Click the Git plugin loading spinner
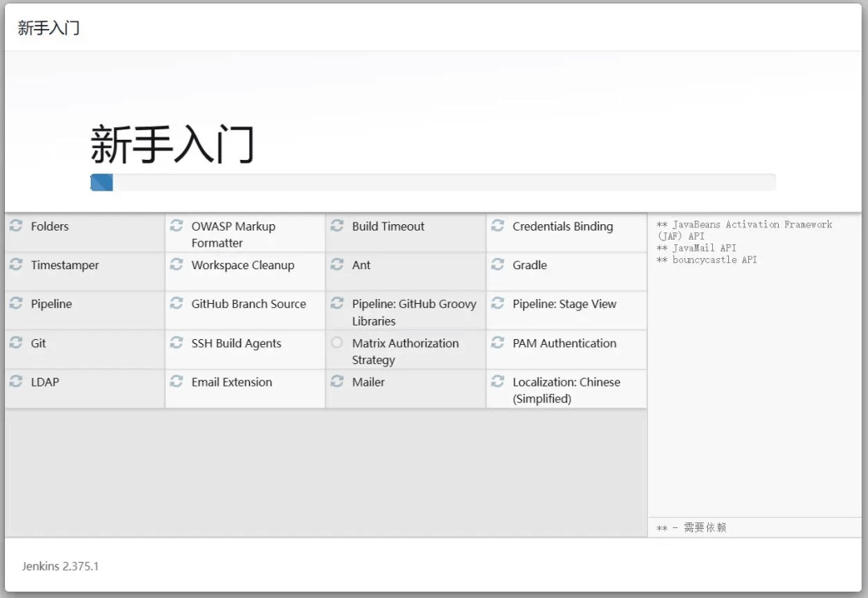The image size is (868, 598). coord(15,343)
